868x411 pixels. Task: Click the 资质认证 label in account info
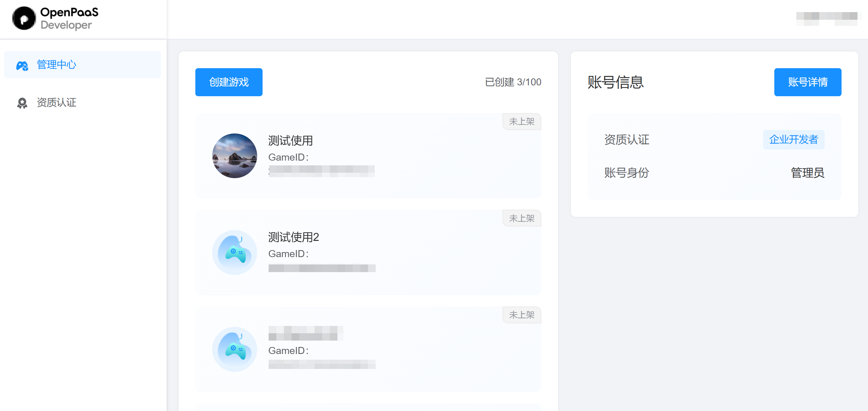(627, 140)
